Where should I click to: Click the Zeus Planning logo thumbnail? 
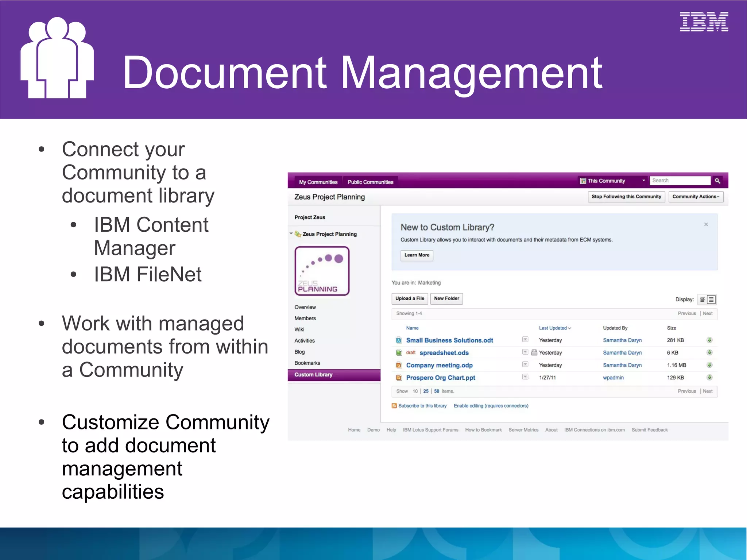pos(322,271)
